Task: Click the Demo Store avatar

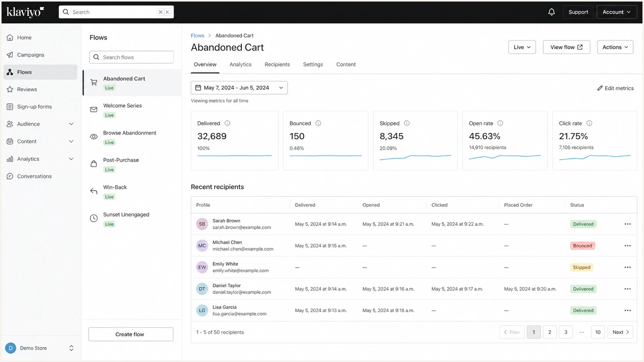Action: tap(10, 348)
